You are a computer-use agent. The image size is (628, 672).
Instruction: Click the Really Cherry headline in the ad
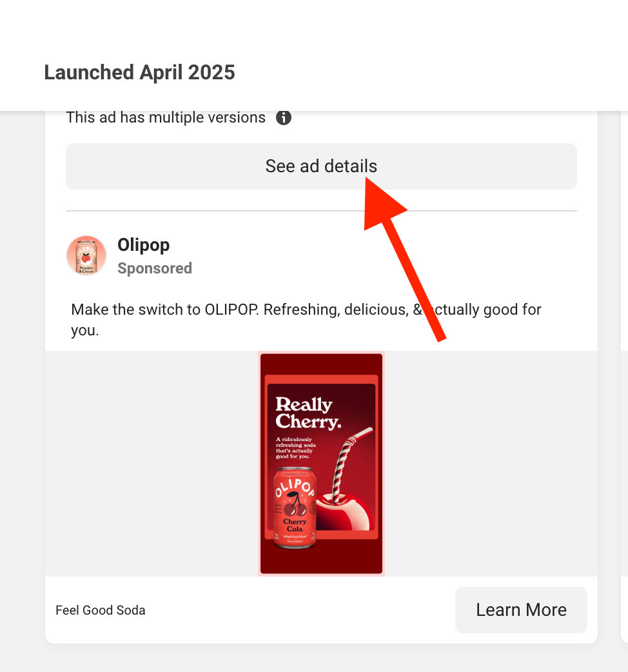pyautogui.click(x=308, y=412)
